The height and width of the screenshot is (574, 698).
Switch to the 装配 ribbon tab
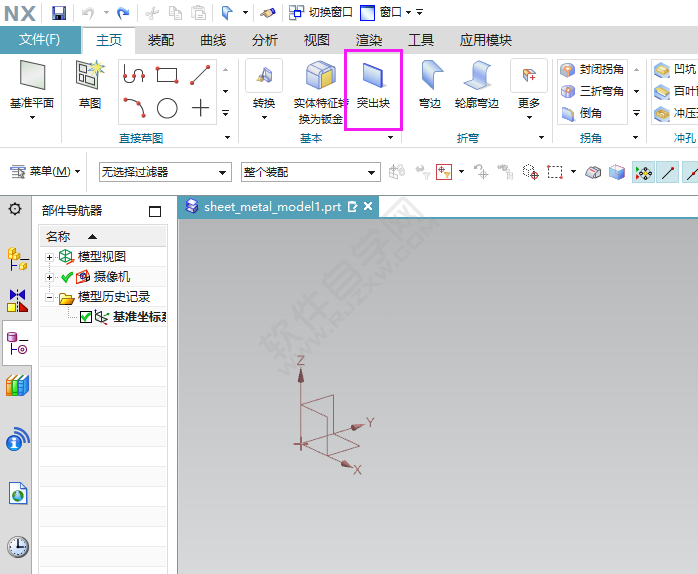pos(161,40)
